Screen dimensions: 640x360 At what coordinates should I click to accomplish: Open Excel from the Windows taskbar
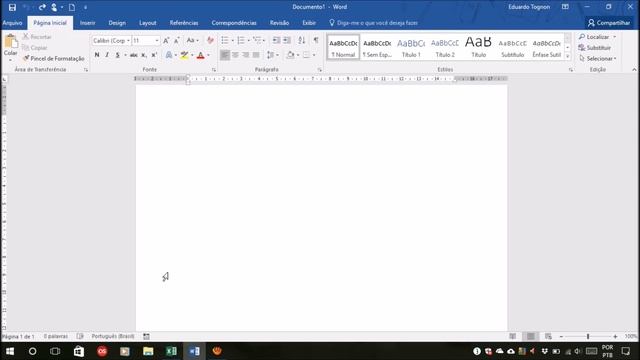click(x=171, y=351)
